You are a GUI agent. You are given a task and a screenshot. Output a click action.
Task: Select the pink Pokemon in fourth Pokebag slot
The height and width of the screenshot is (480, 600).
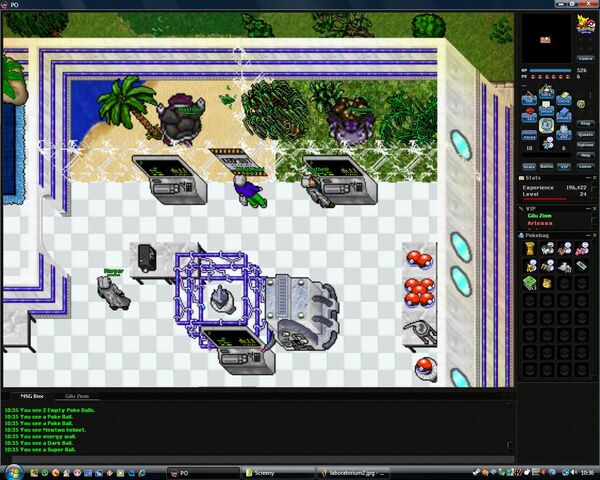tap(582, 249)
